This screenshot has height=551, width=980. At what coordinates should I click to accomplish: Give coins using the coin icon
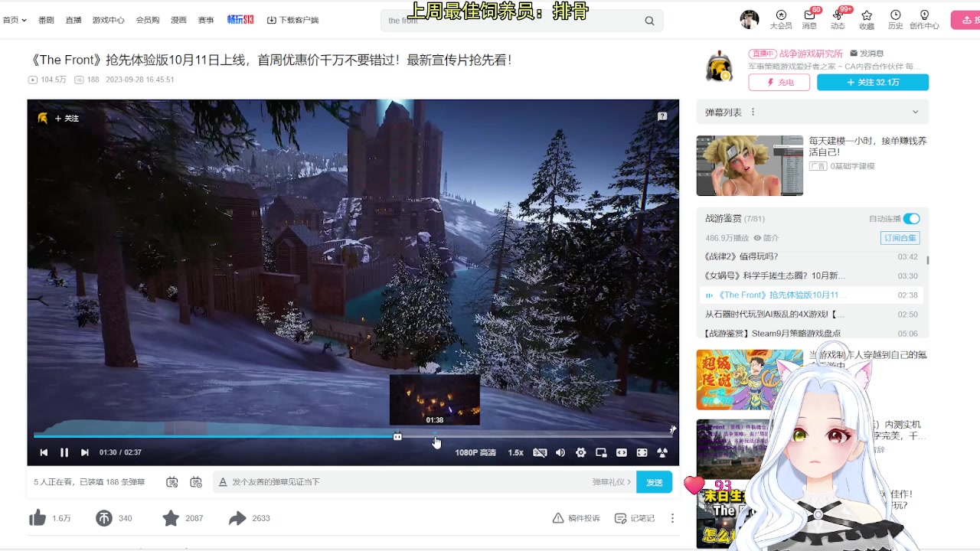pos(104,518)
